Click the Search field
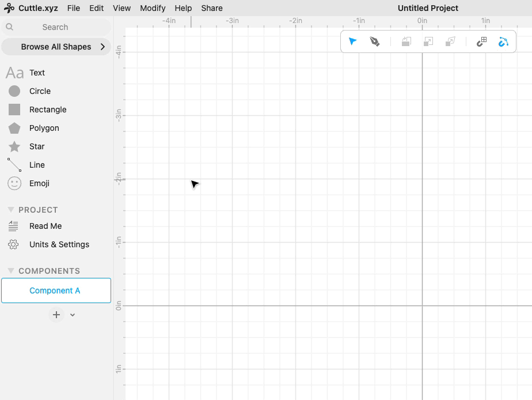Image resolution: width=532 pixels, height=400 pixels. [56, 27]
